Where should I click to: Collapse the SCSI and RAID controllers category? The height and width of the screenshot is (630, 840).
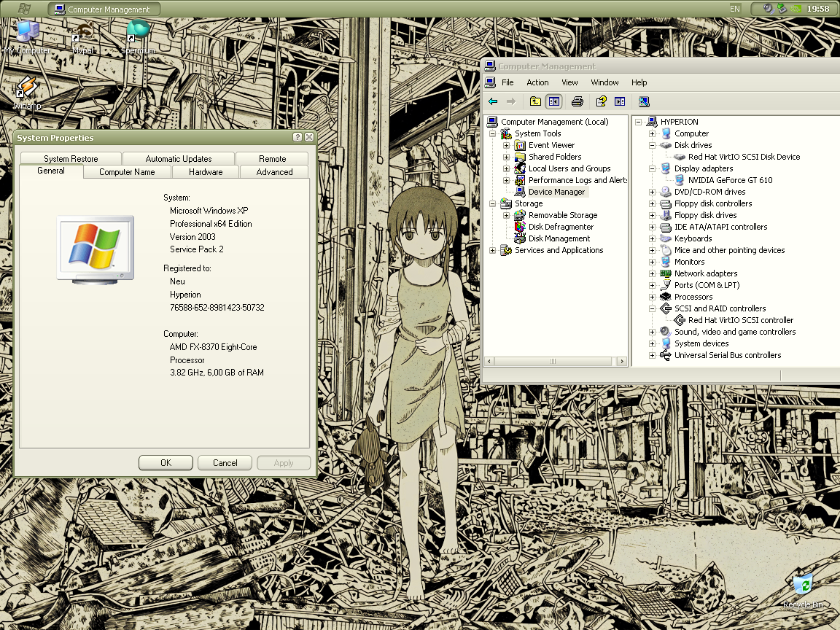pos(652,308)
